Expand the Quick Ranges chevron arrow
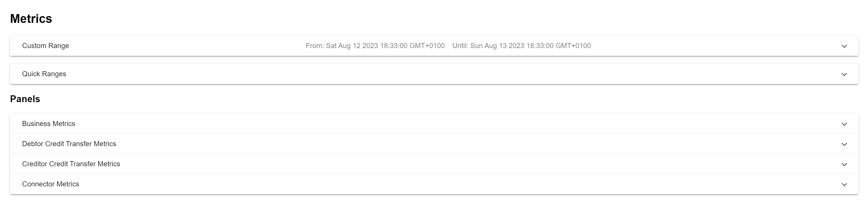This screenshot has height=204, width=868. [844, 74]
